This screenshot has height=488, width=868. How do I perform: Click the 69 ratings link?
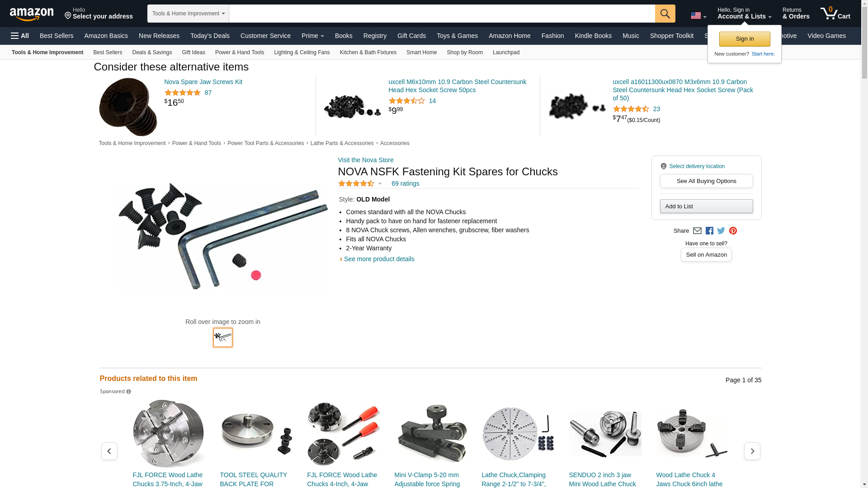coord(405,183)
